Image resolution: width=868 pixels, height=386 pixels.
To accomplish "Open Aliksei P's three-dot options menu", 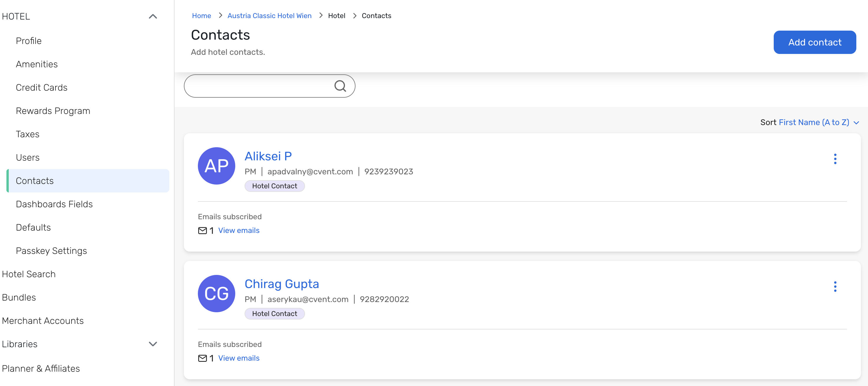I will (x=835, y=159).
